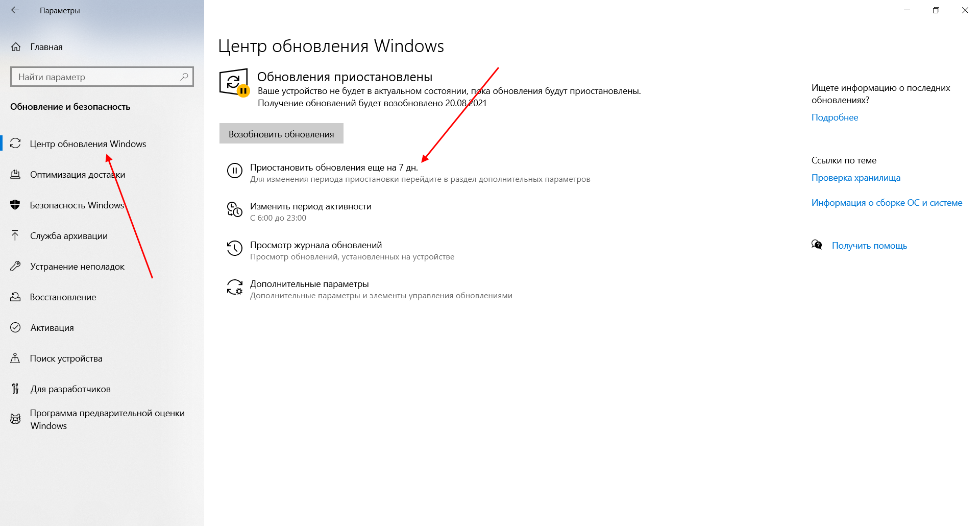980x526 pixels.
Task: Click Возобновить обновления button
Action: click(281, 133)
